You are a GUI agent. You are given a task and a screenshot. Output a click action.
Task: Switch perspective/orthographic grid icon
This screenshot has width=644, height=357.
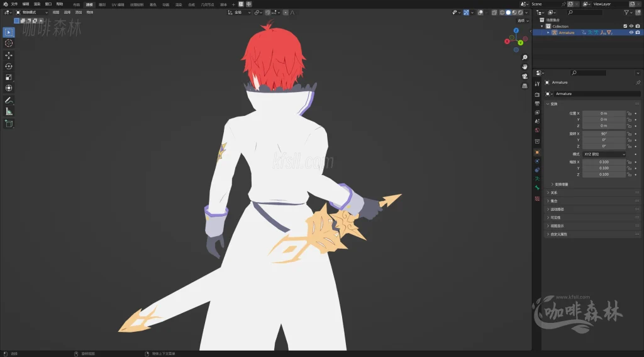pos(525,86)
